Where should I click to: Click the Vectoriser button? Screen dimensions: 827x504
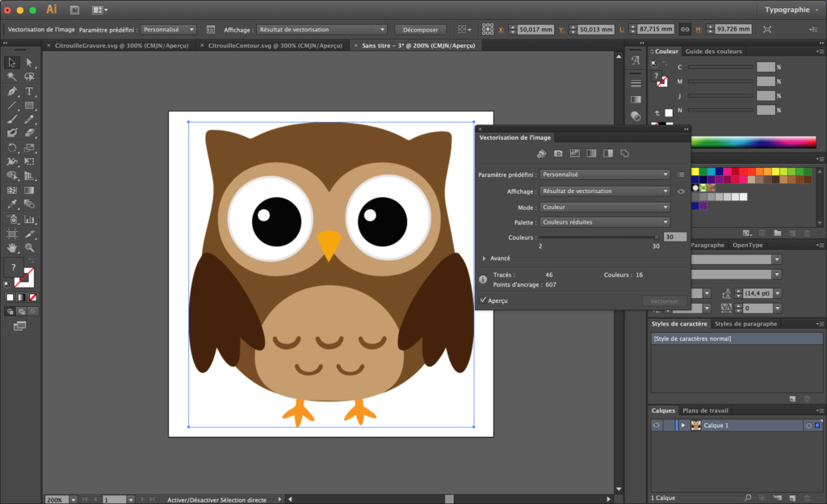coord(664,300)
